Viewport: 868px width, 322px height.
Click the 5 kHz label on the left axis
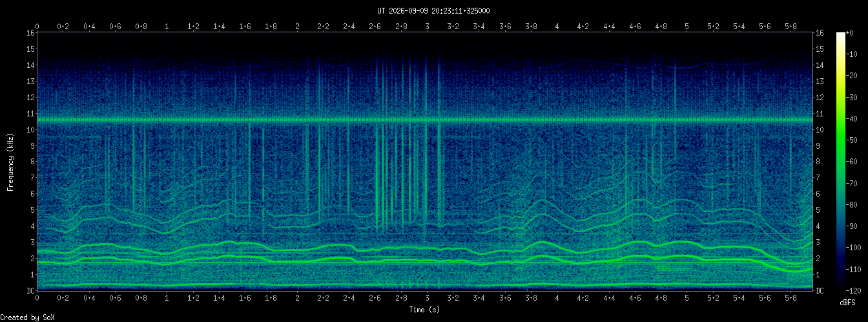(32, 209)
